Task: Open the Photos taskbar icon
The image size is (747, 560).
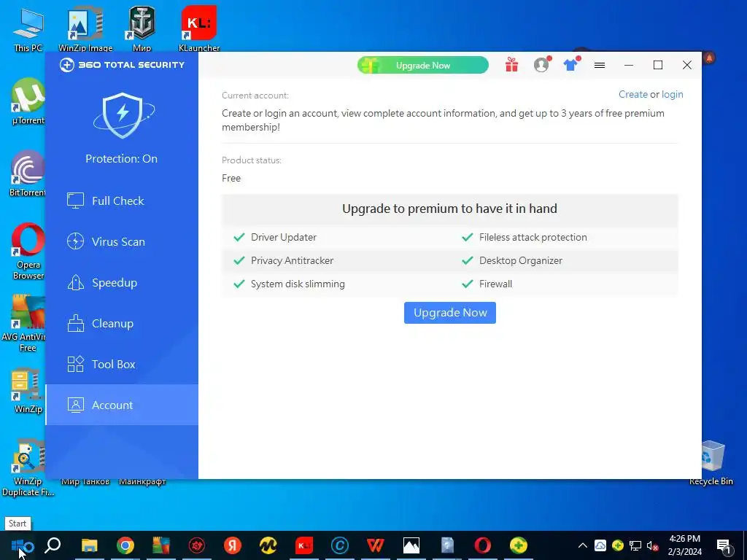Action: pyautogui.click(x=411, y=545)
